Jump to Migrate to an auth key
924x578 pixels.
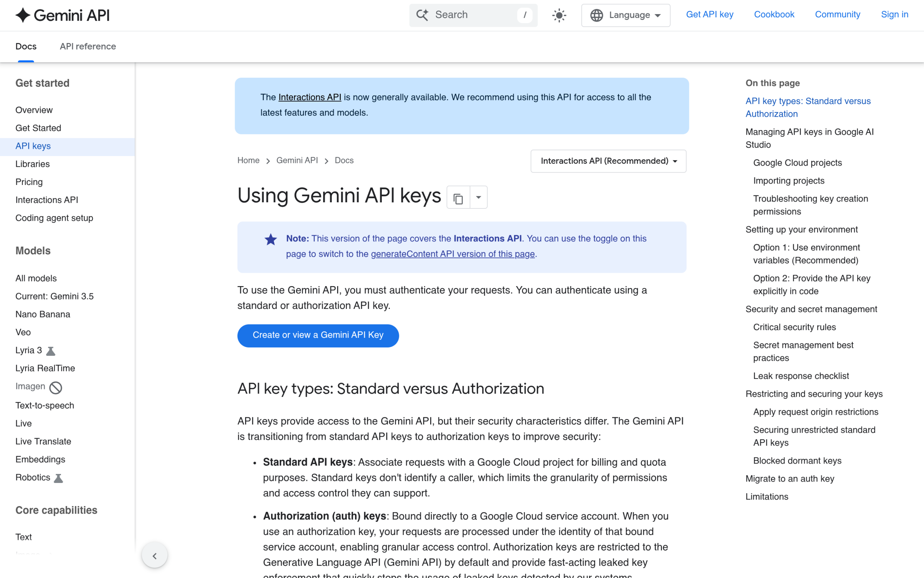[790, 479]
